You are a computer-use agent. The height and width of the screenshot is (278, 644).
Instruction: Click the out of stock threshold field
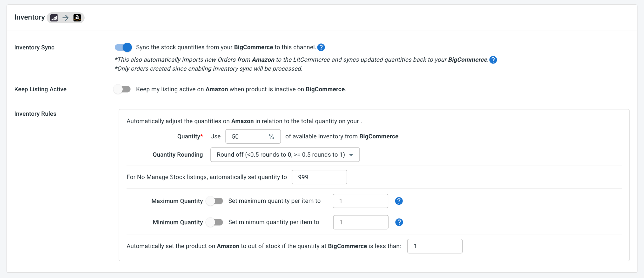(x=435, y=246)
